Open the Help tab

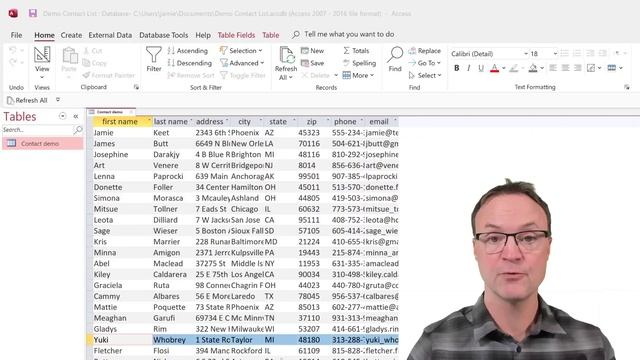203,35
